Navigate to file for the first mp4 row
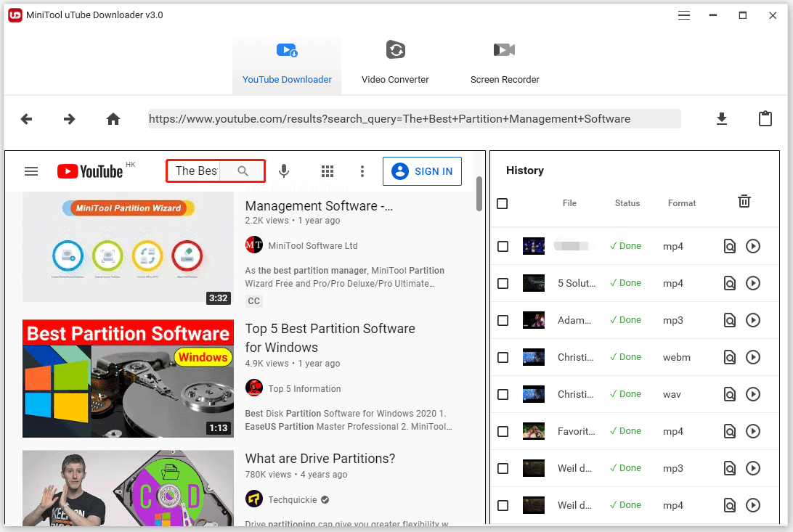 (729, 246)
